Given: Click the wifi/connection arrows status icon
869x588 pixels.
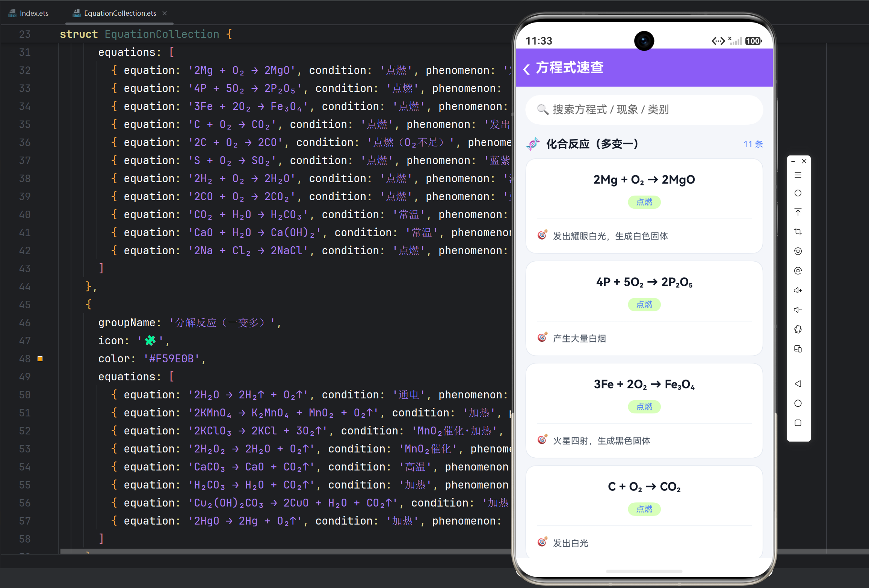Looking at the screenshot, I should pyautogui.click(x=718, y=41).
